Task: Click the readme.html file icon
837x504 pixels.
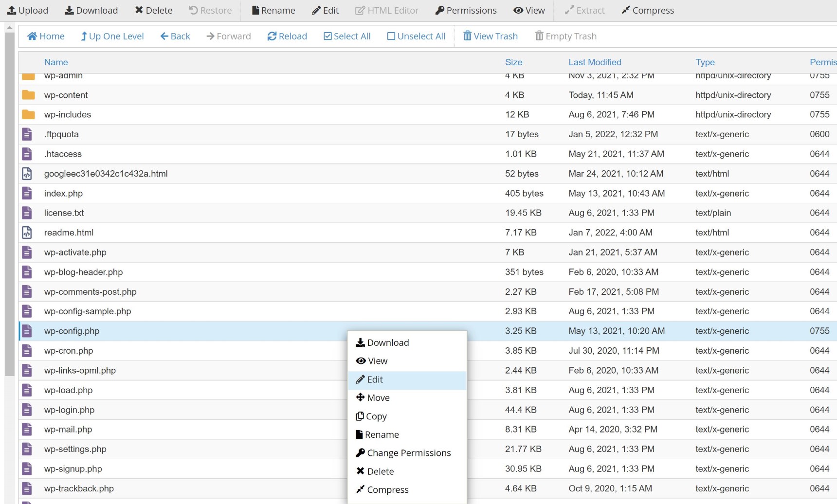Action: [x=27, y=233]
